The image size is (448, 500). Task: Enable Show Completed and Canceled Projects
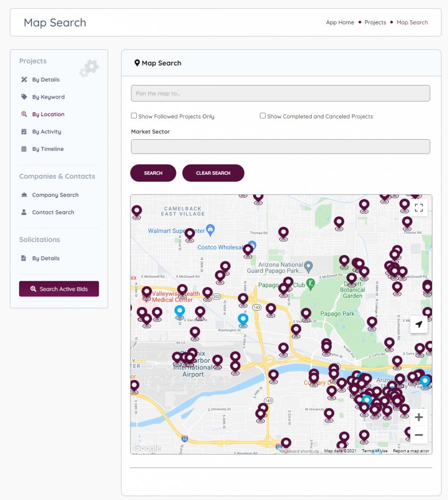click(263, 116)
